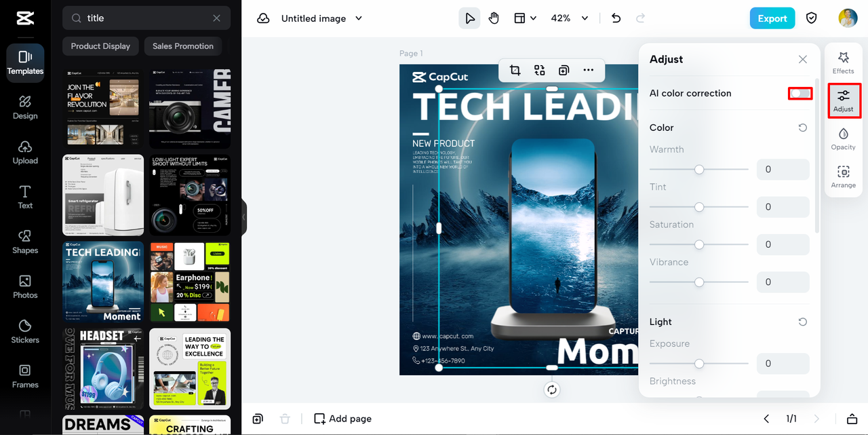The width and height of the screenshot is (868, 435).
Task: Select the Join the Flavor Revolution template
Action: [x=103, y=108]
